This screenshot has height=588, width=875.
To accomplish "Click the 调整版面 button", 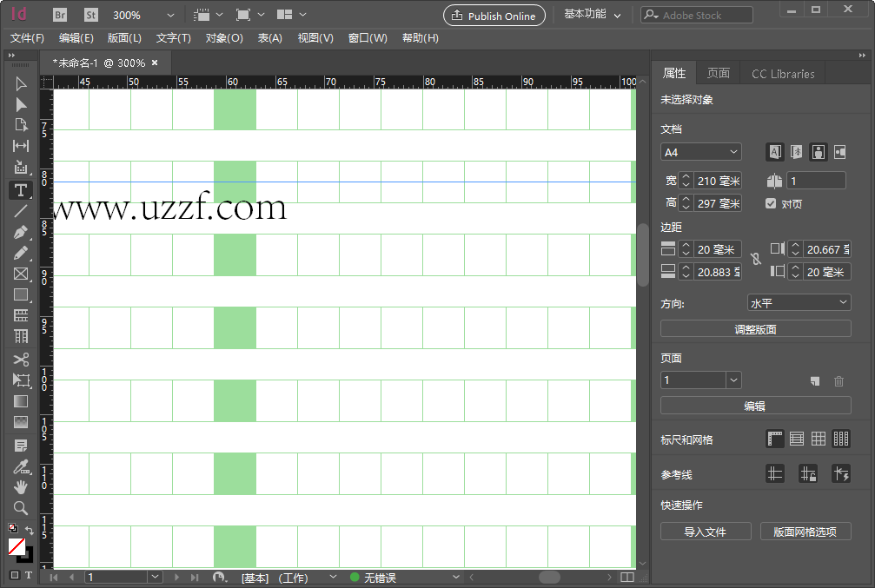I will click(x=755, y=329).
